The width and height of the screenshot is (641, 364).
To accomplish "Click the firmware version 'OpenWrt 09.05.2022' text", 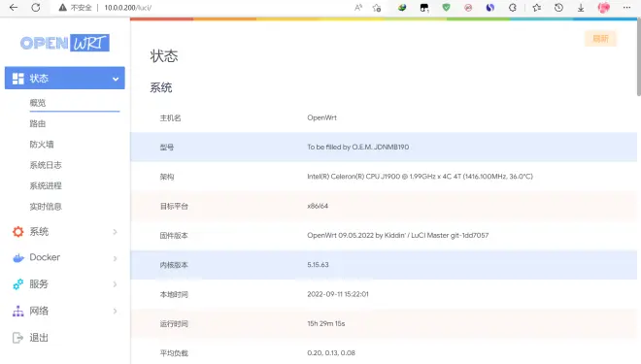I will (x=398, y=235).
